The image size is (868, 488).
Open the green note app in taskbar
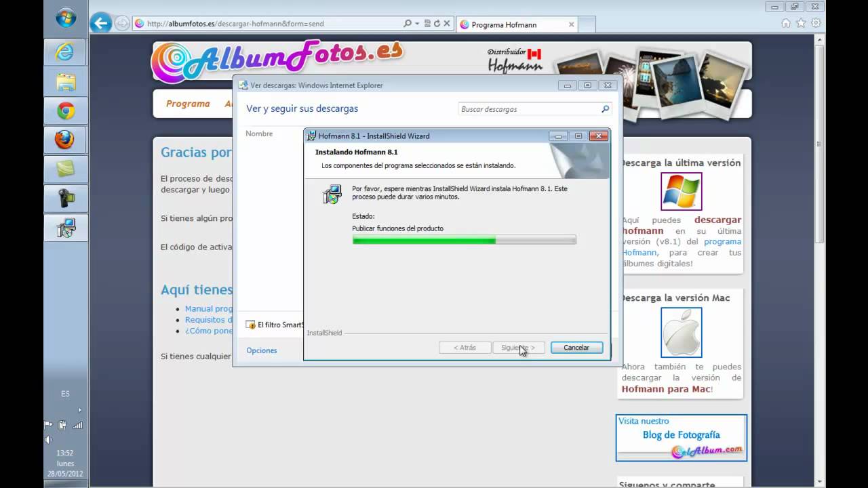66,169
